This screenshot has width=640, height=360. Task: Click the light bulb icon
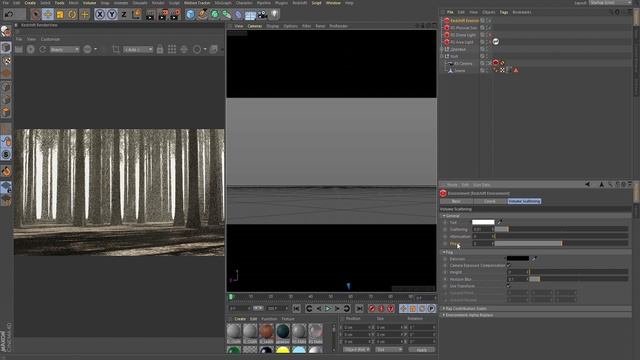274,15
